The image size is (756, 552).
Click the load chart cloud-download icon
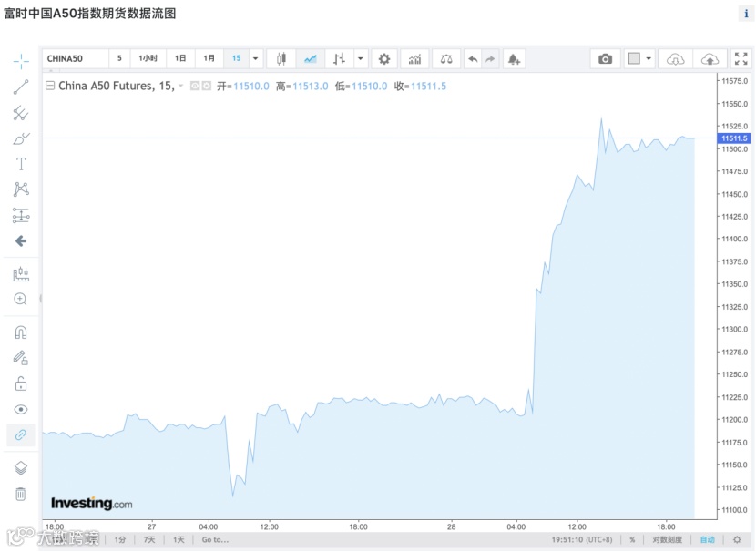676,59
